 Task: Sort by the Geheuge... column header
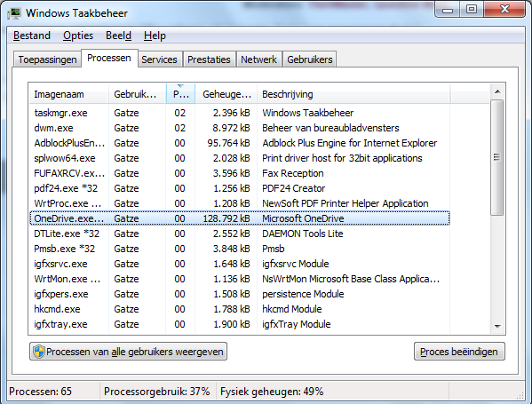226,94
